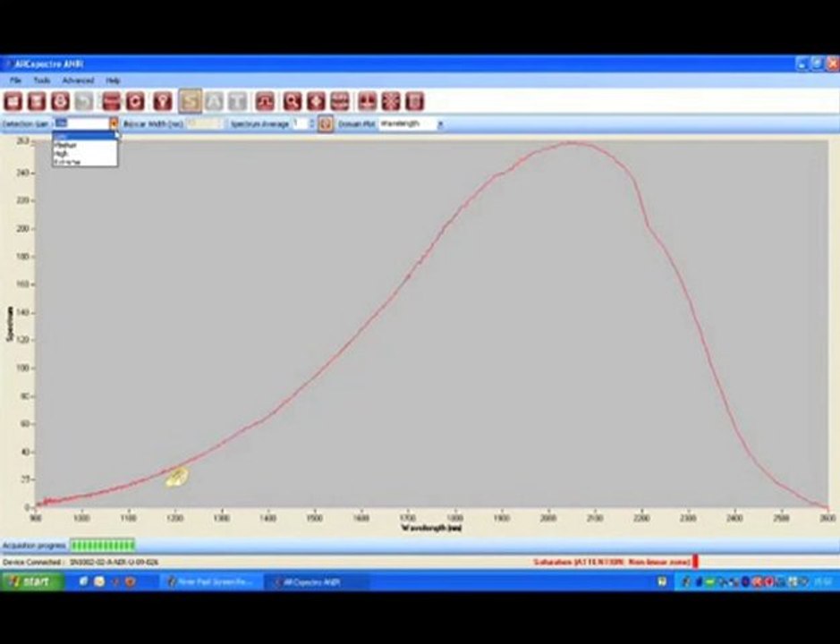The image size is (840, 644).
Task: Click the greyed-out undo arrow icon
Action: click(83, 101)
